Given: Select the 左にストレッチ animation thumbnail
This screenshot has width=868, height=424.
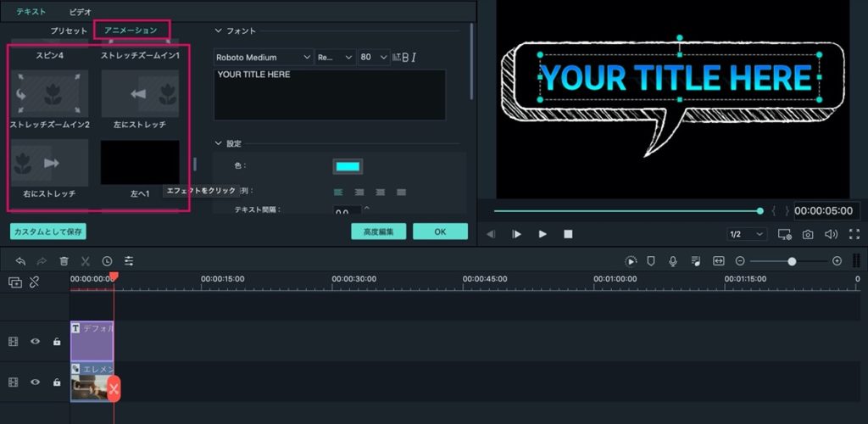Looking at the screenshot, I should click(140, 93).
